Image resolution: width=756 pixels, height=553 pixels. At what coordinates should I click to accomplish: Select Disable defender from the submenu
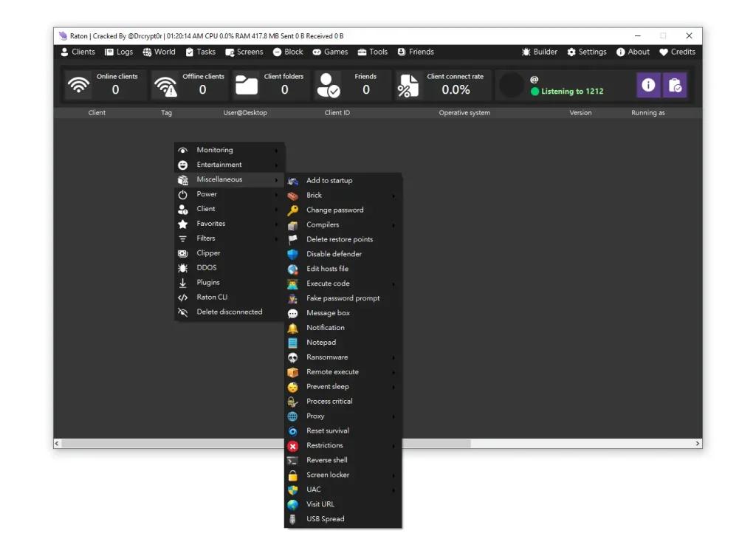point(333,254)
